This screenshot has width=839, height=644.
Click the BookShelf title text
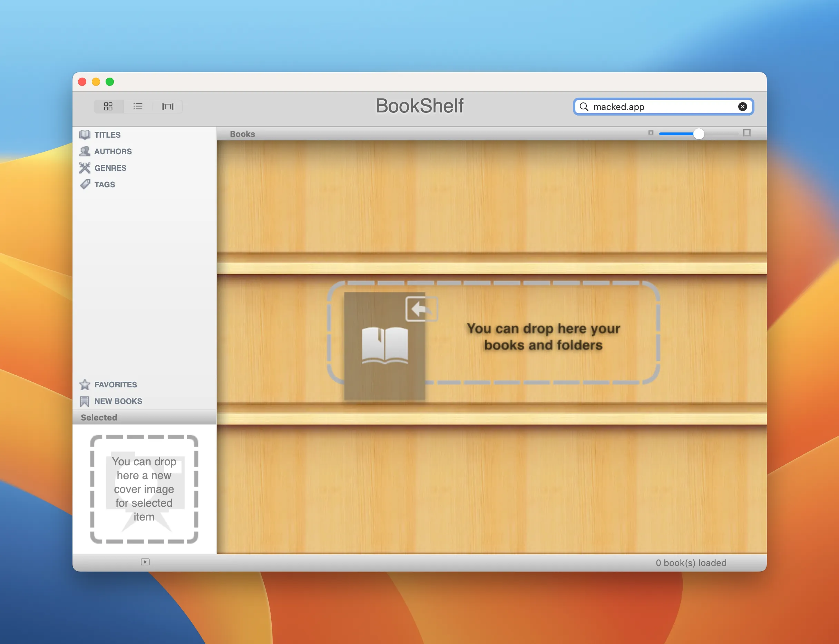420,106
